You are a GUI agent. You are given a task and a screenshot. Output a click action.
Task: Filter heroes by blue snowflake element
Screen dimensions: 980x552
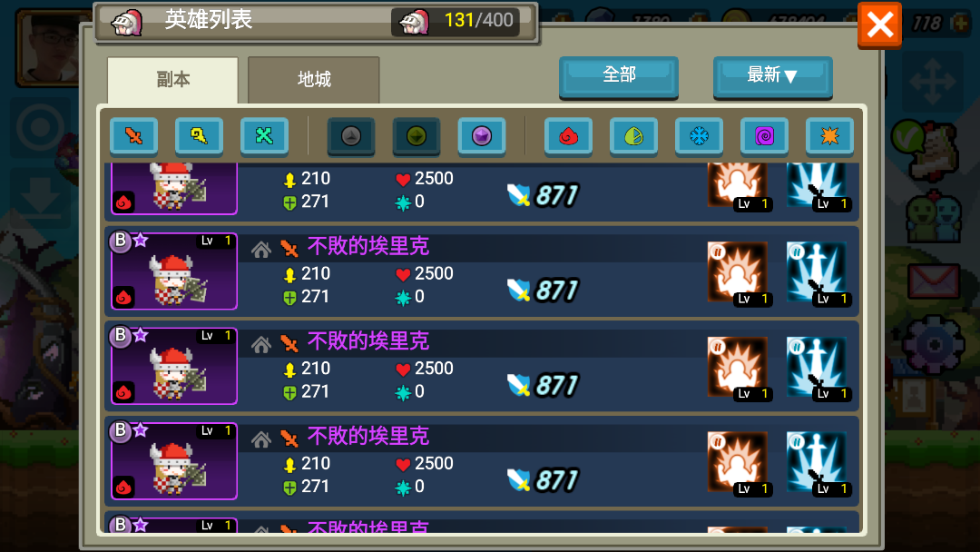tap(699, 135)
